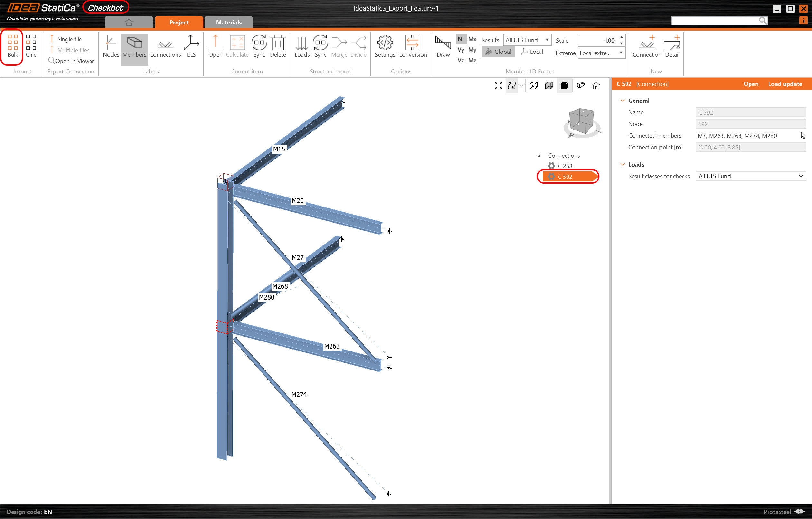
Task: Expand the Extreme Local extre dropdown
Action: (601, 53)
